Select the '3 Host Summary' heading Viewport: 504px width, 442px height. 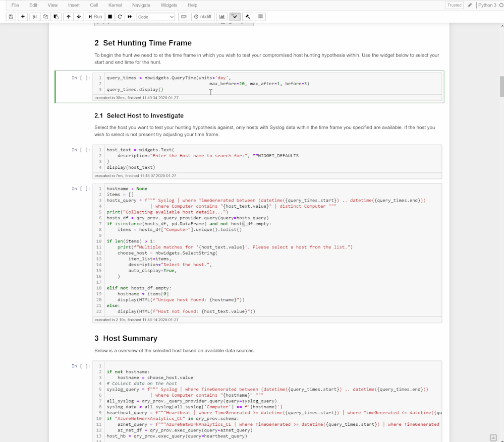pos(126,338)
